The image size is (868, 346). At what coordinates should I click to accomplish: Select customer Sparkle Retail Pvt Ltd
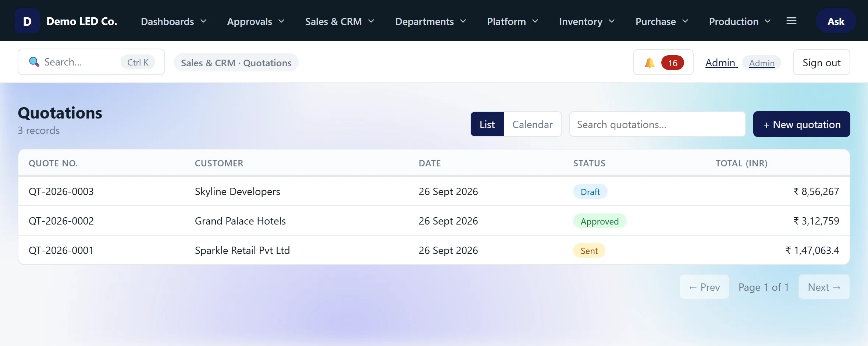point(242,250)
